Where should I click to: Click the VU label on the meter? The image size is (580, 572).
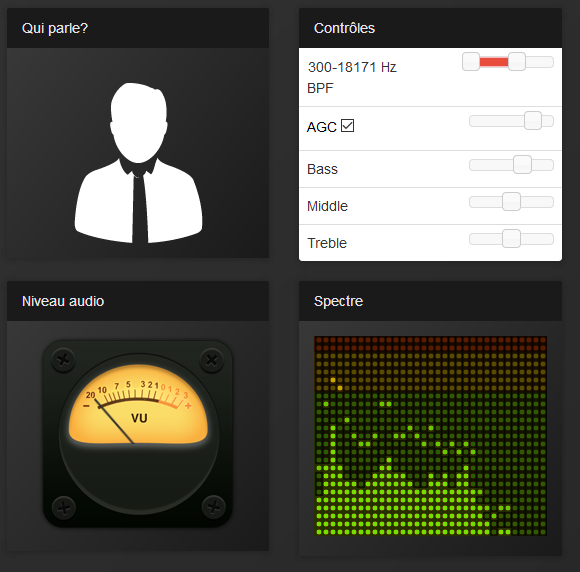pyautogui.click(x=139, y=418)
